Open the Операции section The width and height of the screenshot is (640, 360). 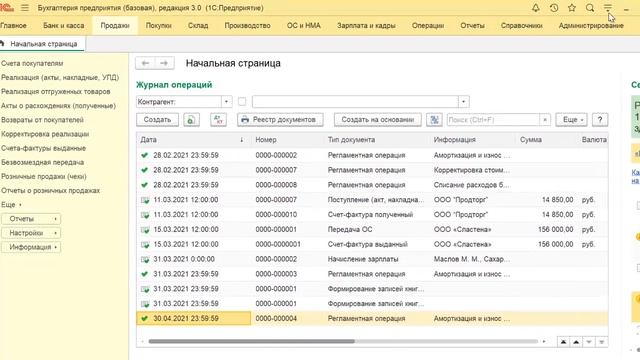(x=428, y=25)
